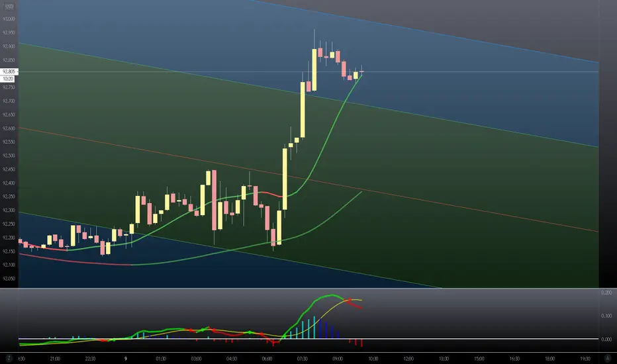Click the 07:30 time axis label
This screenshot has width=617, height=364.
pos(302,359)
